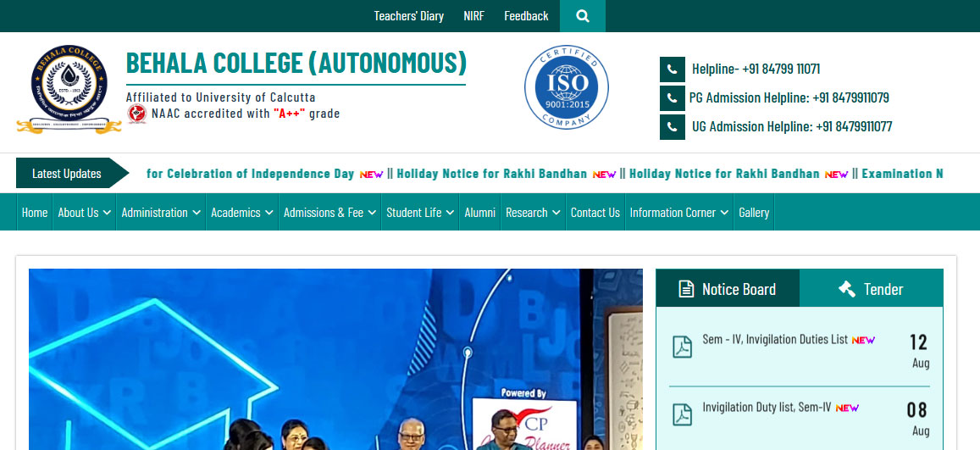Click the ISO 9001:2015 certified badge
This screenshot has width=980, height=450.
pyautogui.click(x=567, y=87)
